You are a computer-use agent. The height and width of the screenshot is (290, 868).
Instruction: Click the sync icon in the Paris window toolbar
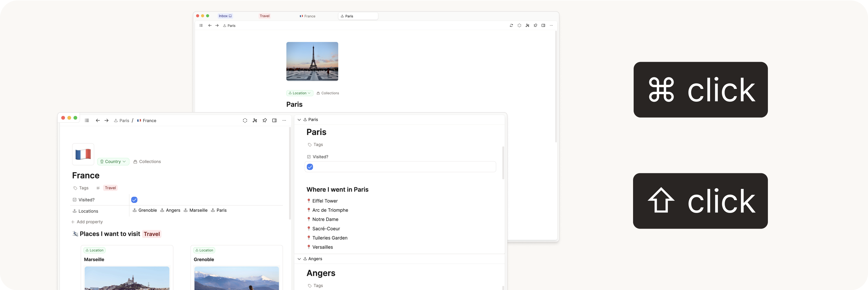(x=511, y=25)
